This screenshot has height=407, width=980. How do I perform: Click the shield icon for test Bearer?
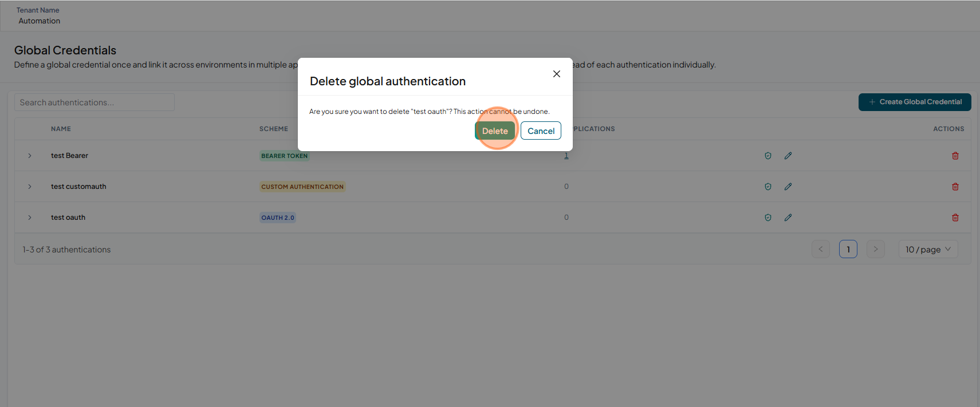768,156
